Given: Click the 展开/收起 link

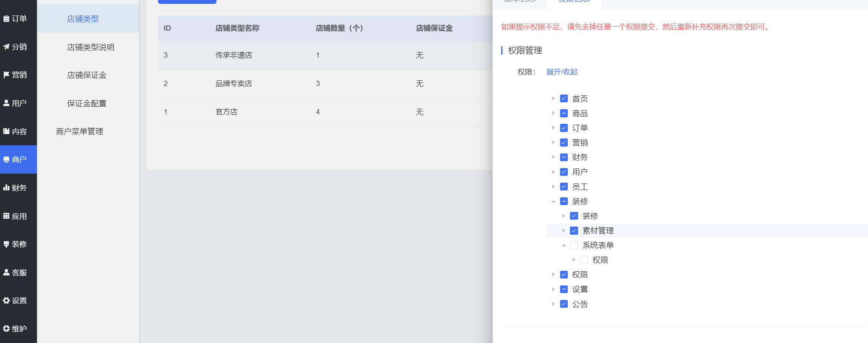Looking at the screenshot, I should click(x=562, y=72).
